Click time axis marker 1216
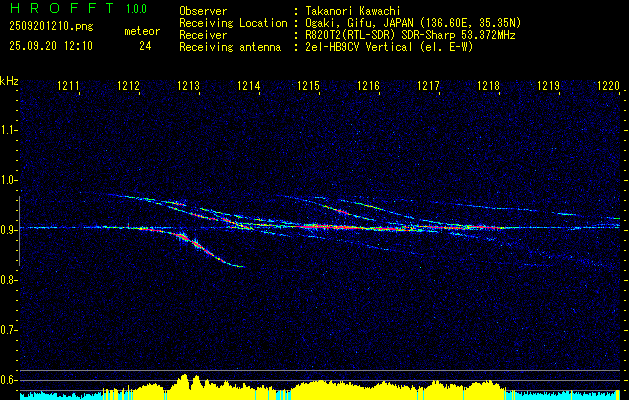629x400 pixels. pyautogui.click(x=368, y=85)
